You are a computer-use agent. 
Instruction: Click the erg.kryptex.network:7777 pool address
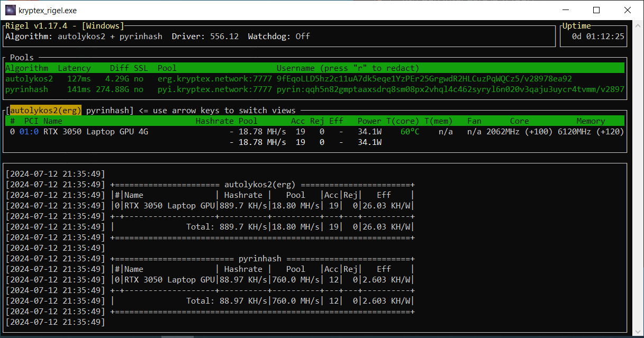pyautogui.click(x=215, y=78)
